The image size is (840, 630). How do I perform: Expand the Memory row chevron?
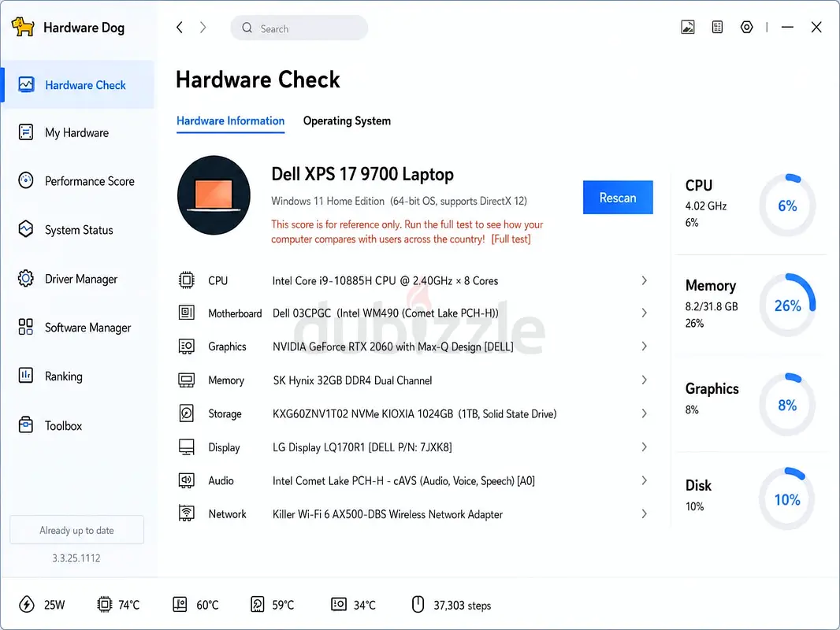[x=645, y=380]
